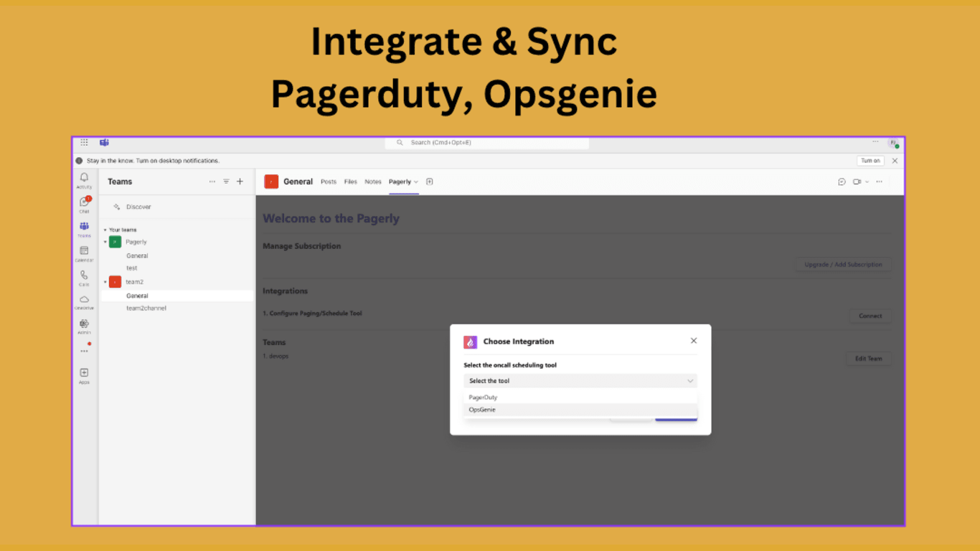The height and width of the screenshot is (551, 980).
Task: Switch to the Notes tab
Action: [x=373, y=182]
